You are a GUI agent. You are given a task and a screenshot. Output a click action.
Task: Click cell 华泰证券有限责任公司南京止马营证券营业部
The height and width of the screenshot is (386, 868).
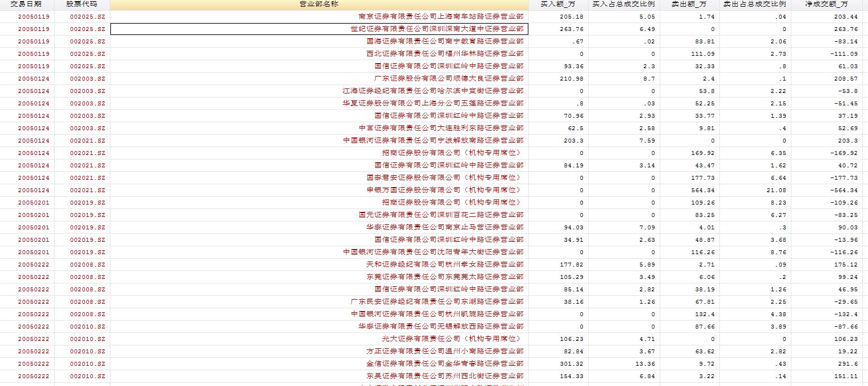point(319,227)
